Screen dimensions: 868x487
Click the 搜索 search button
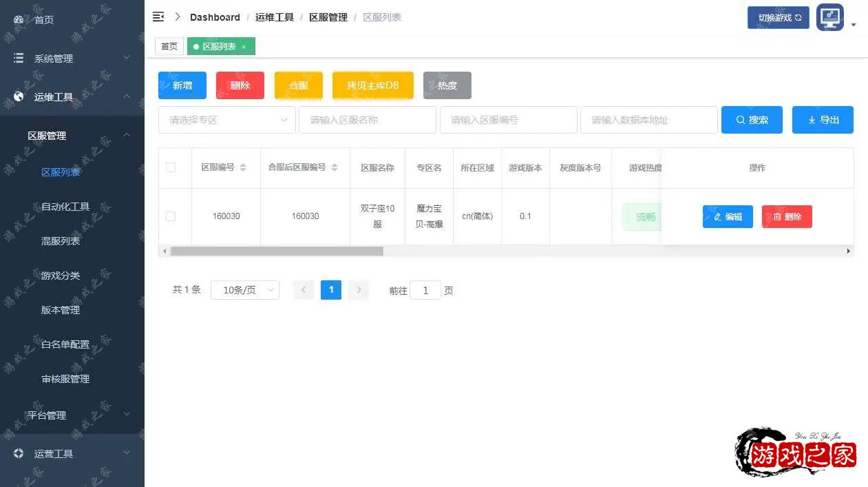point(752,120)
